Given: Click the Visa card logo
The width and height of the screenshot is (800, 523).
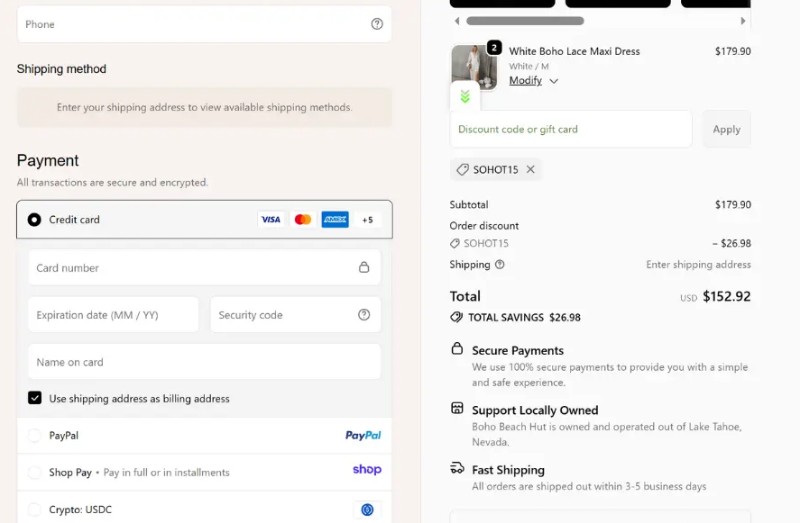Looking at the screenshot, I should click(x=270, y=219).
